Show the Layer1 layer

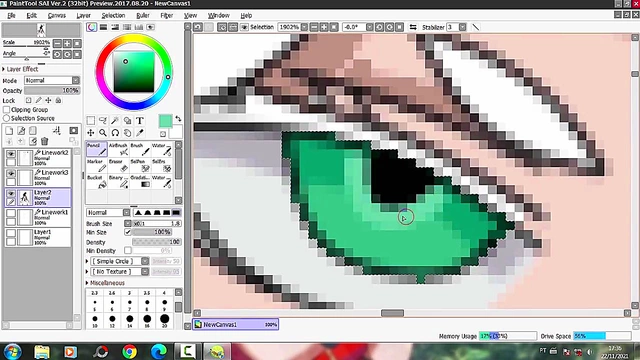pos(11,233)
